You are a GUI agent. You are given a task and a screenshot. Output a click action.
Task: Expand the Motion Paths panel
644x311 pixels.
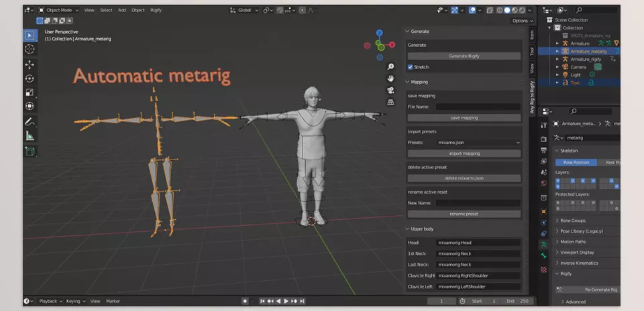tap(573, 242)
